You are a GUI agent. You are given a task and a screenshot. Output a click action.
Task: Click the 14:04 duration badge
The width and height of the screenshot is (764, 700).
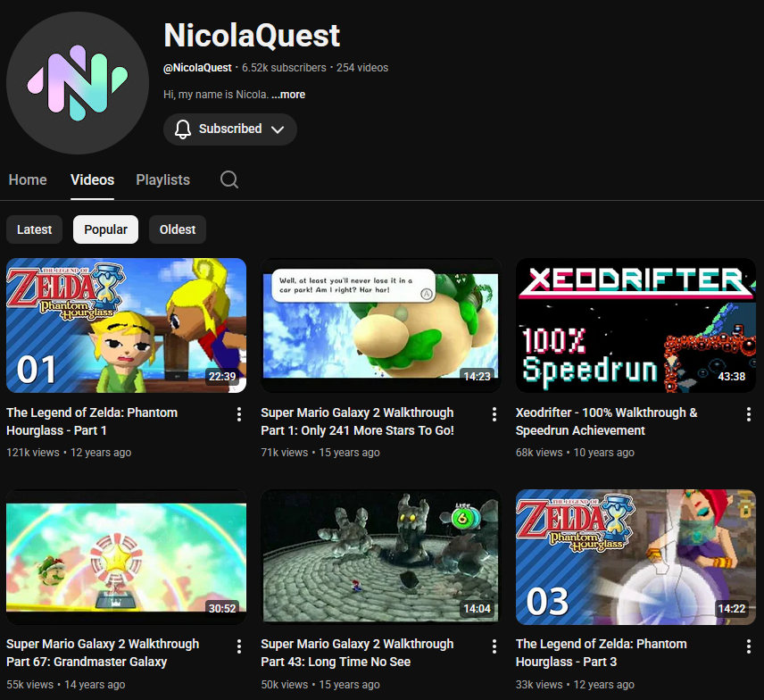(x=477, y=608)
